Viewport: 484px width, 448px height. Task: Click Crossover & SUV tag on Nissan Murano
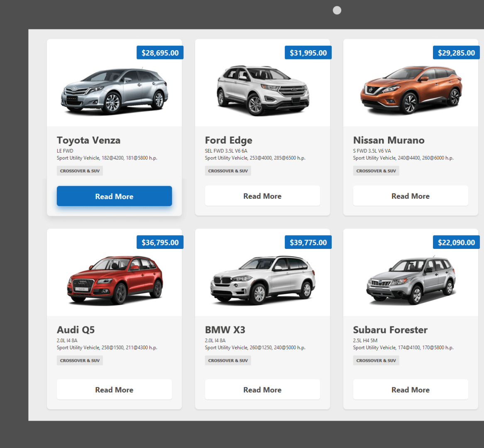pos(376,171)
